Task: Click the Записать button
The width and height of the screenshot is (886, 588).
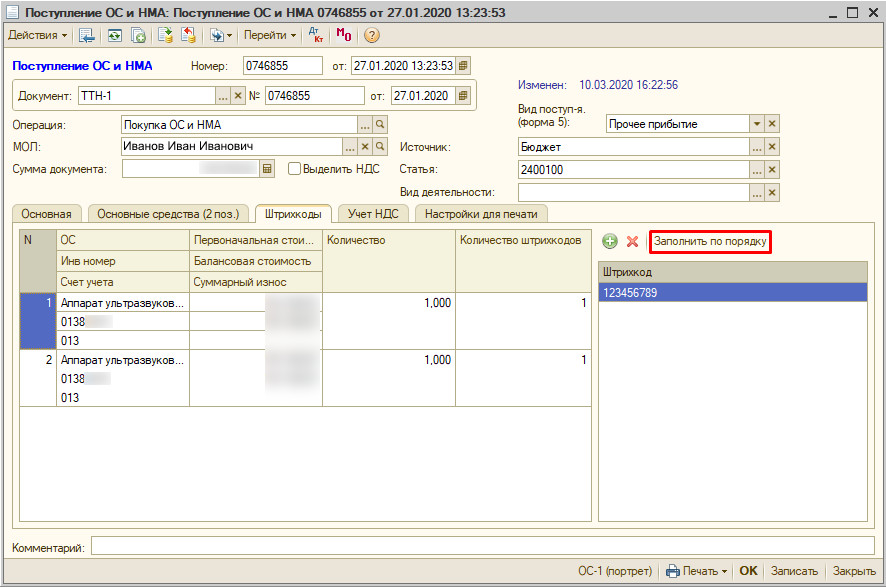Action: [x=794, y=571]
